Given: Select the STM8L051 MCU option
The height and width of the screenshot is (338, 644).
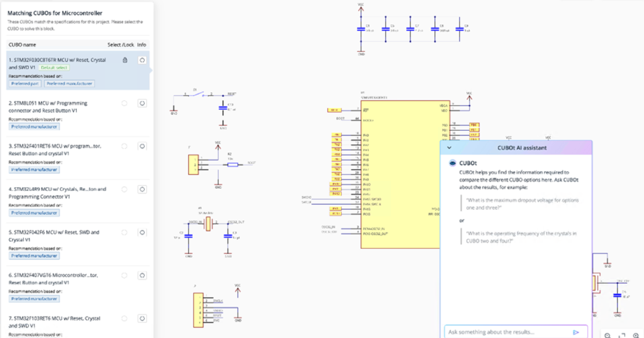Looking at the screenshot, I should [x=125, y=102].
